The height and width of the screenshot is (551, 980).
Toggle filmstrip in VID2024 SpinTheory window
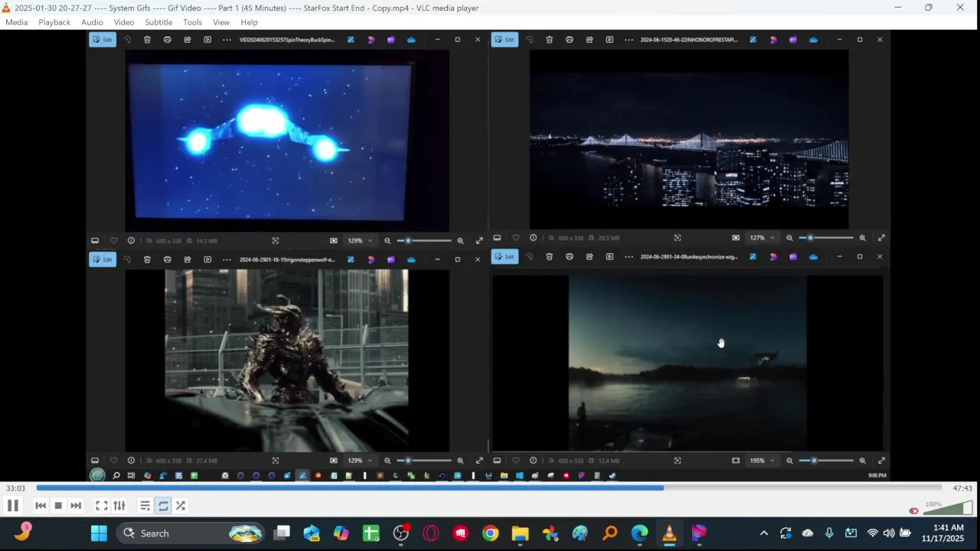click(x=95, y=240)
